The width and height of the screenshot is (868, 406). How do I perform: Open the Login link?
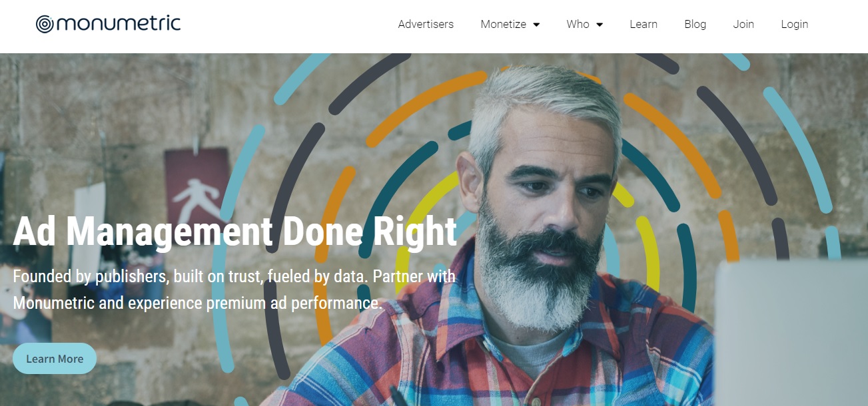794,24
